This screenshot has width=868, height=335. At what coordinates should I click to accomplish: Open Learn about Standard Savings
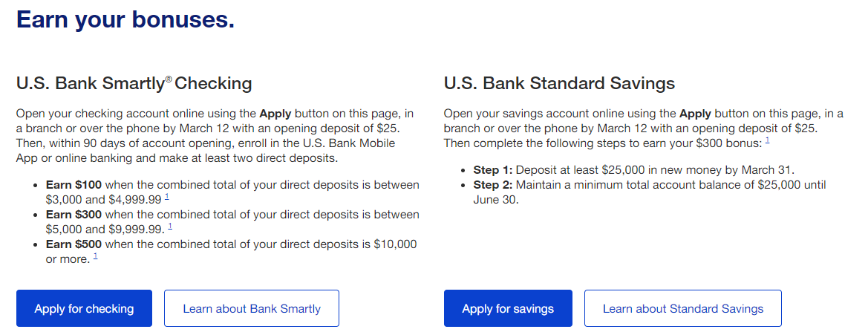(x=683, y=308)
